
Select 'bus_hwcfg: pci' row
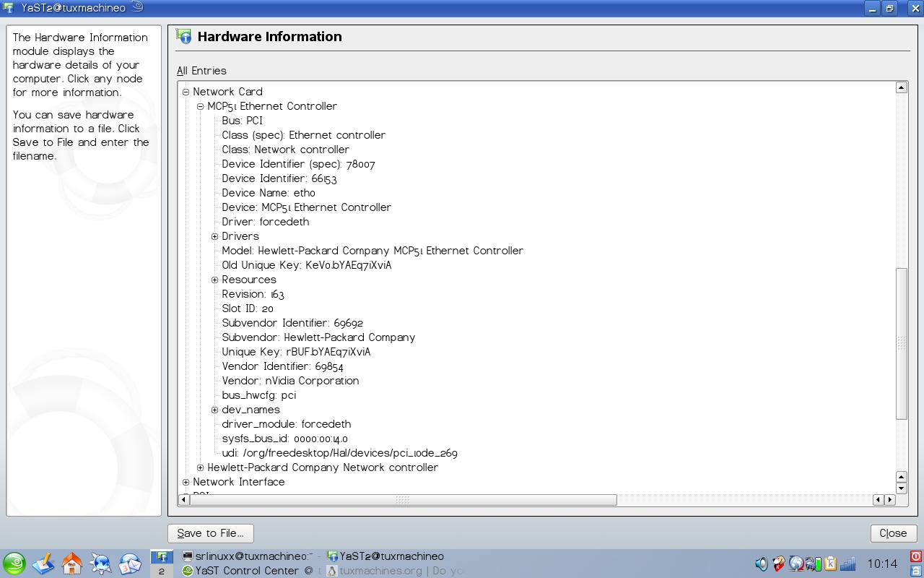(x=258, y=395)
